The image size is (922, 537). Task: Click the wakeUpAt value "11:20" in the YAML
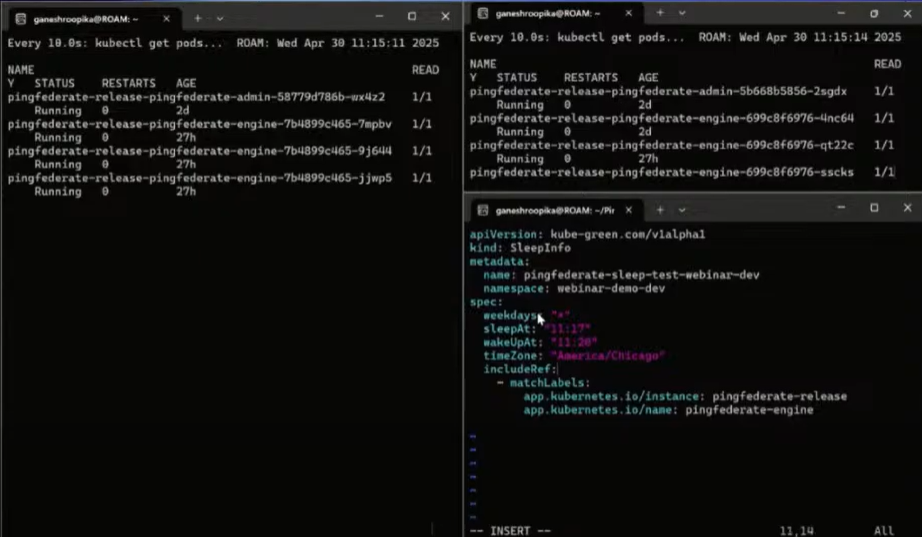574,342
